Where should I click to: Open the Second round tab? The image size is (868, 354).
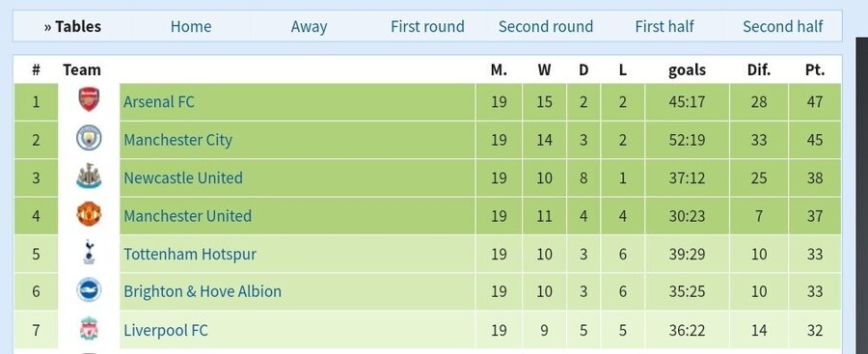(546, 27)
